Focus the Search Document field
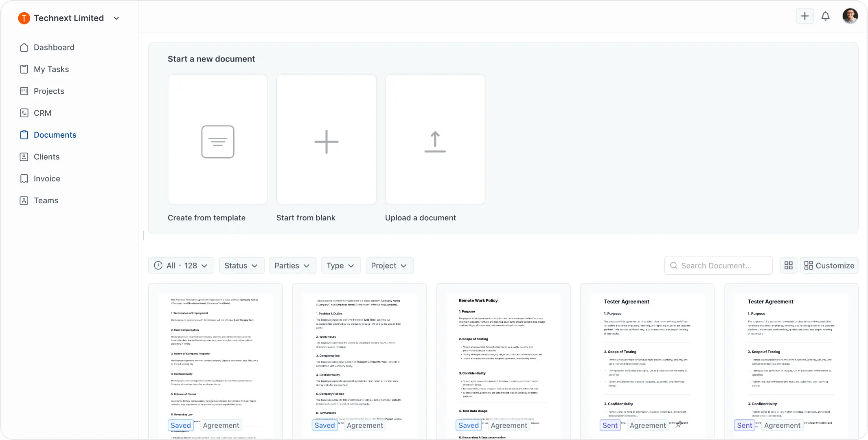Screen dimensions: 868x440 718,266
